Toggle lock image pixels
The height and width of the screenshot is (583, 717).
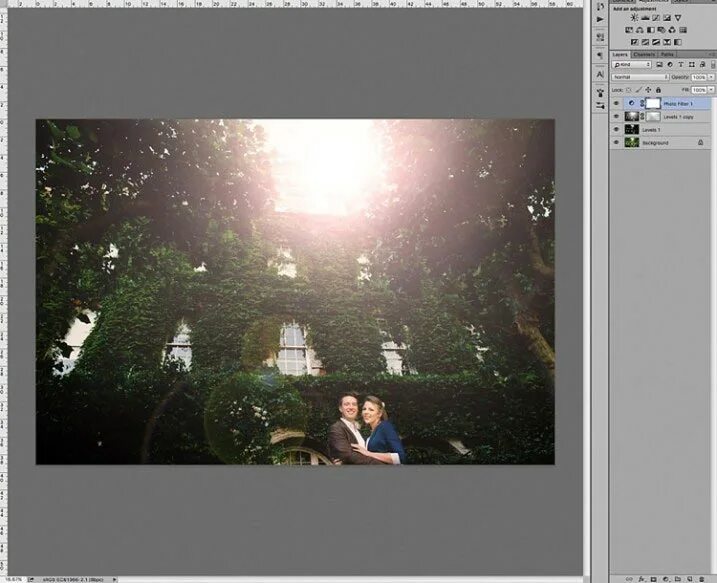tap(639, 90)
